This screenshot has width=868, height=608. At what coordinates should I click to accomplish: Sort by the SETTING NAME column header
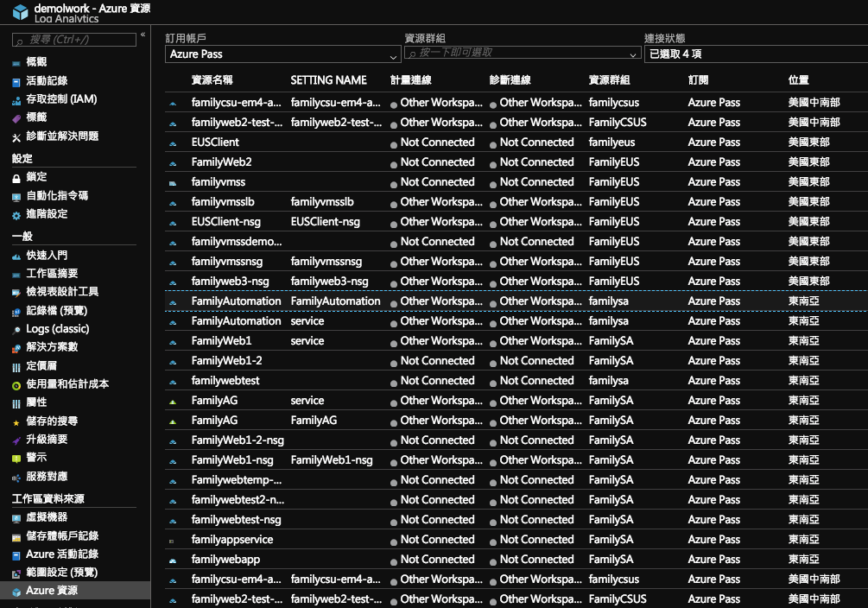pos(328,80)
